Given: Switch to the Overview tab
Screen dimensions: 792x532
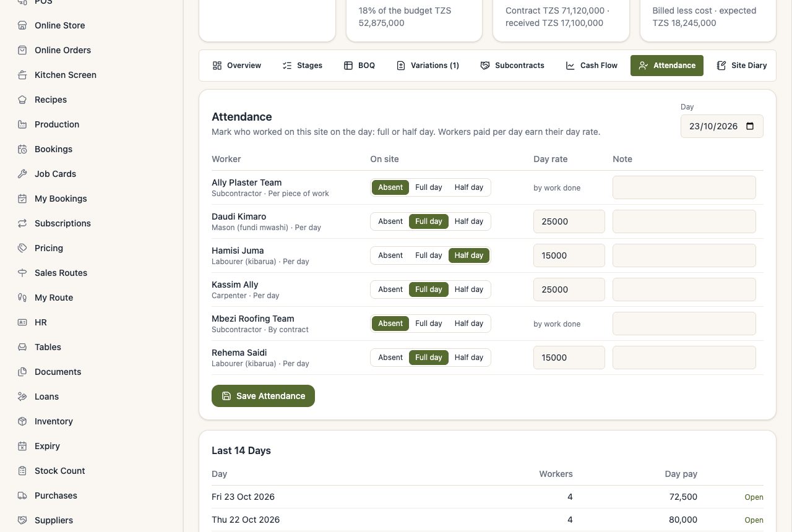Looking at the screenshot, I should 236,66.
